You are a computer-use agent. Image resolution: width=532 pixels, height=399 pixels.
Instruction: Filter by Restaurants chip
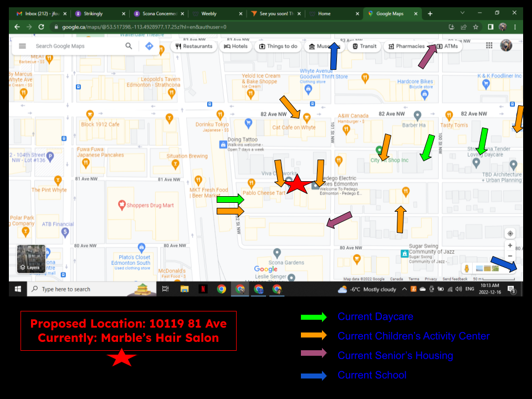(x=194, y=46)
